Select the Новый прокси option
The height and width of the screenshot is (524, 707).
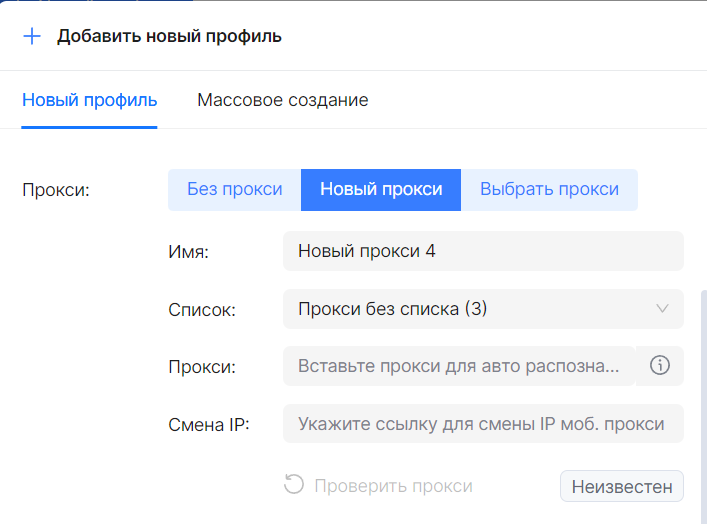[381, 190]
